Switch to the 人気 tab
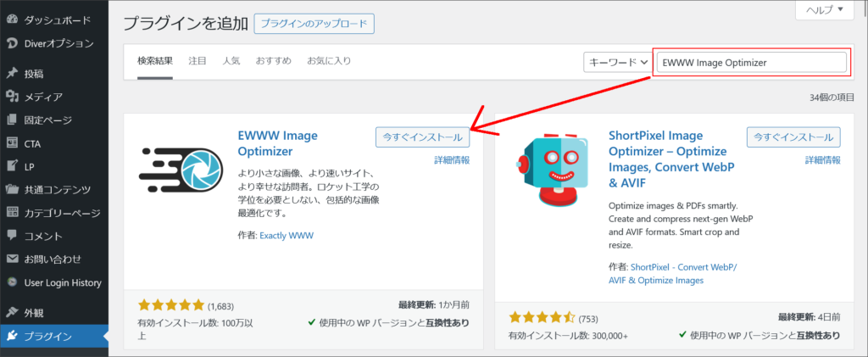The image size is (868, 357). point(231,61)
